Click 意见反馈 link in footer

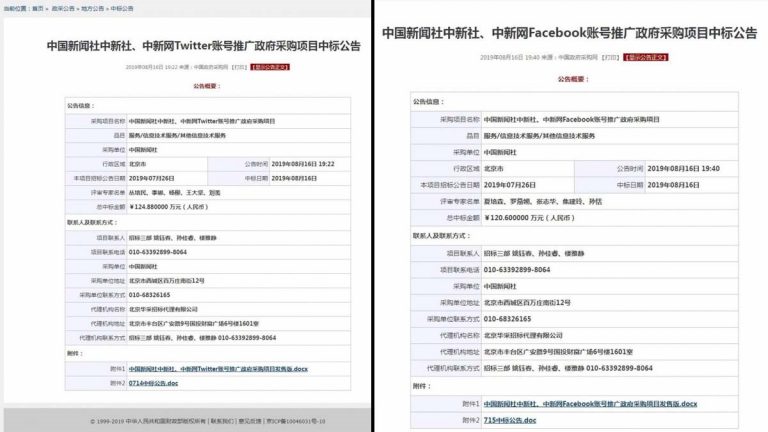250,421
